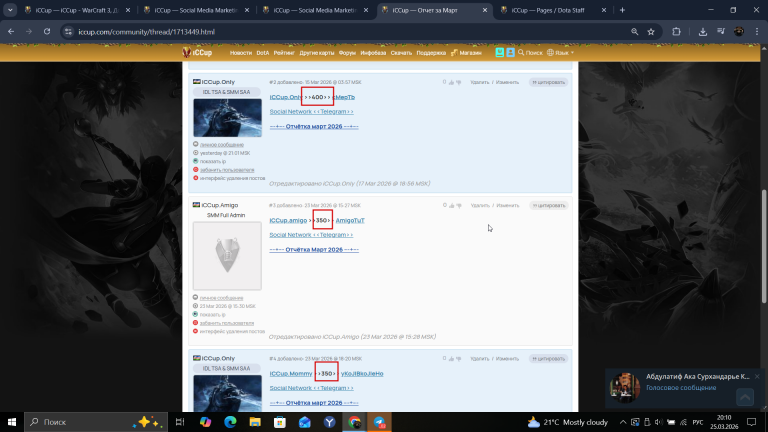Open Social Network Telegram link in post #3
Viewport: 768px width, 432px height.
[x=312, y=235]
